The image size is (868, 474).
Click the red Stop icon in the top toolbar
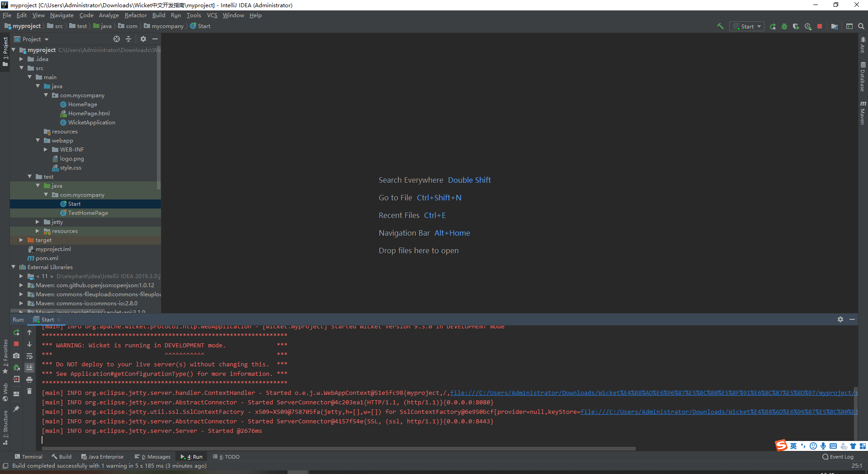820,26
